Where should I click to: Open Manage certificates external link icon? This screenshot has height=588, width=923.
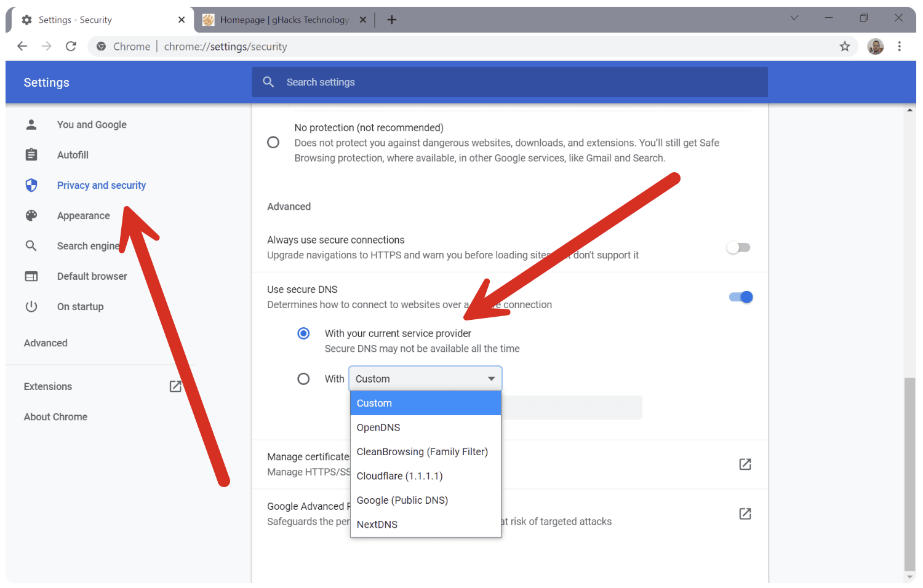745,464
